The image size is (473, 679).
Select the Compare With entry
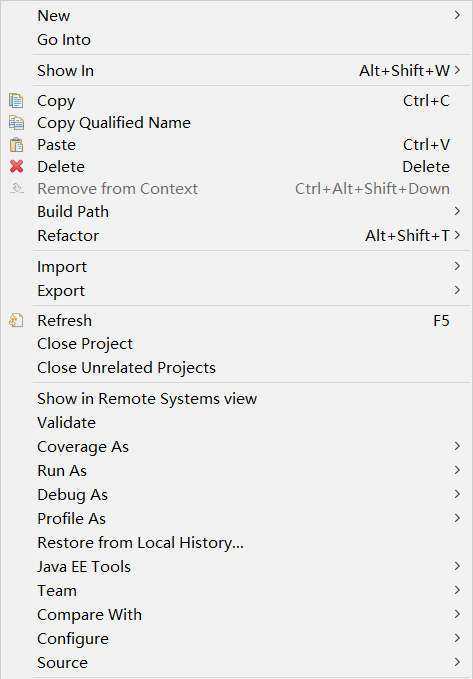coord(89,614)
